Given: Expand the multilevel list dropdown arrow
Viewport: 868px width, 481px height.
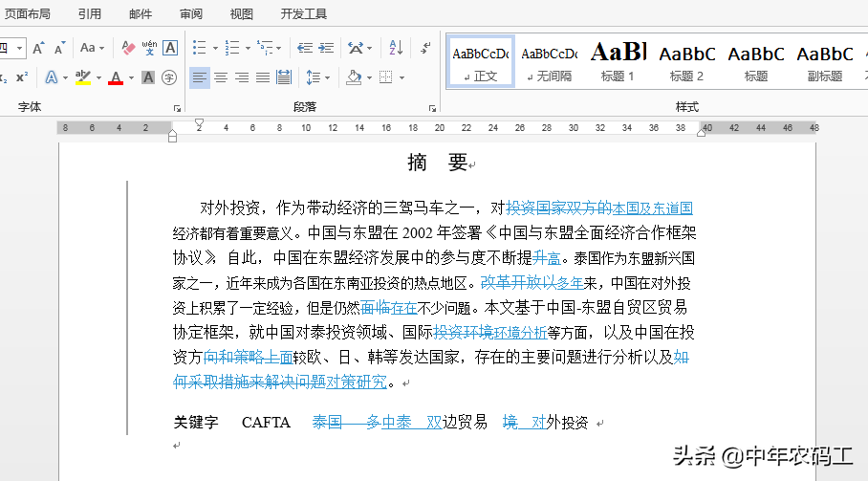Looking at the screenshot, I should coord(278,49).
